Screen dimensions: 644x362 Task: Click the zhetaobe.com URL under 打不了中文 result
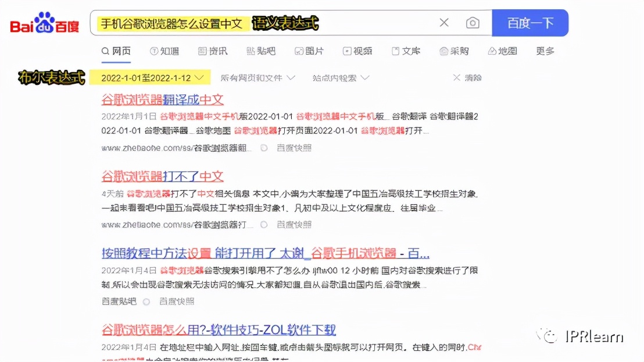177,225
